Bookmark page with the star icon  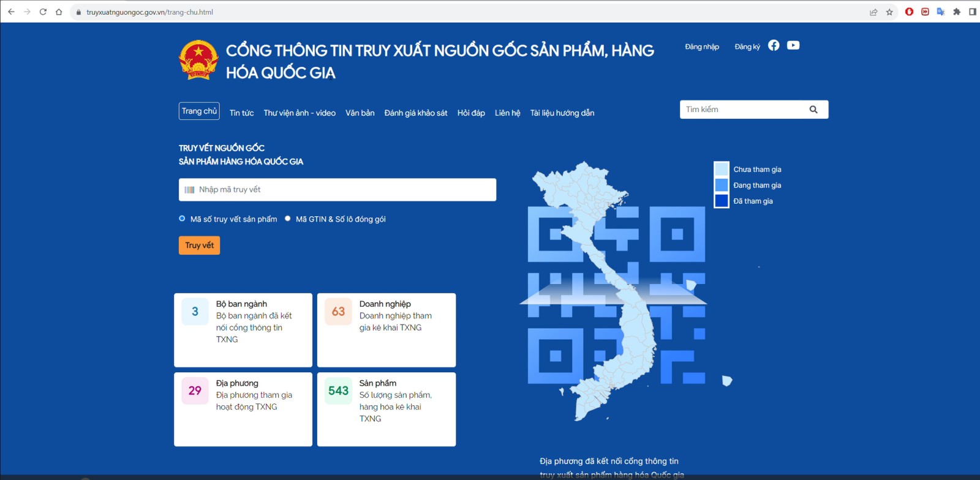click(x=889, y=12)
